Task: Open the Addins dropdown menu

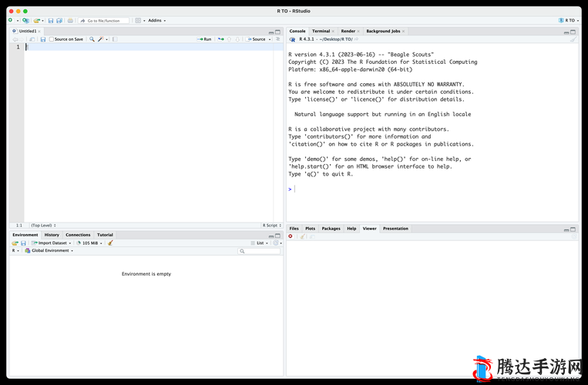Action: pyautogui.click(x=156, y=21)
